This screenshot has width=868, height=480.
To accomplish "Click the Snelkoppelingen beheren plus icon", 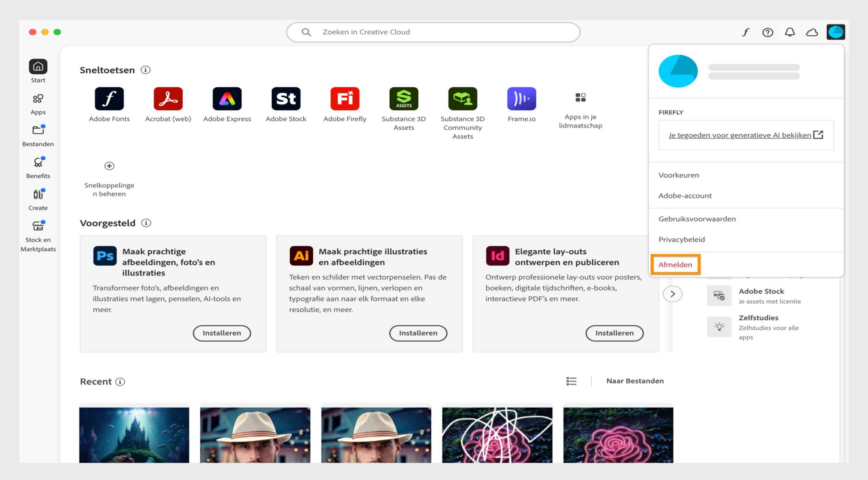I will 109,166.
